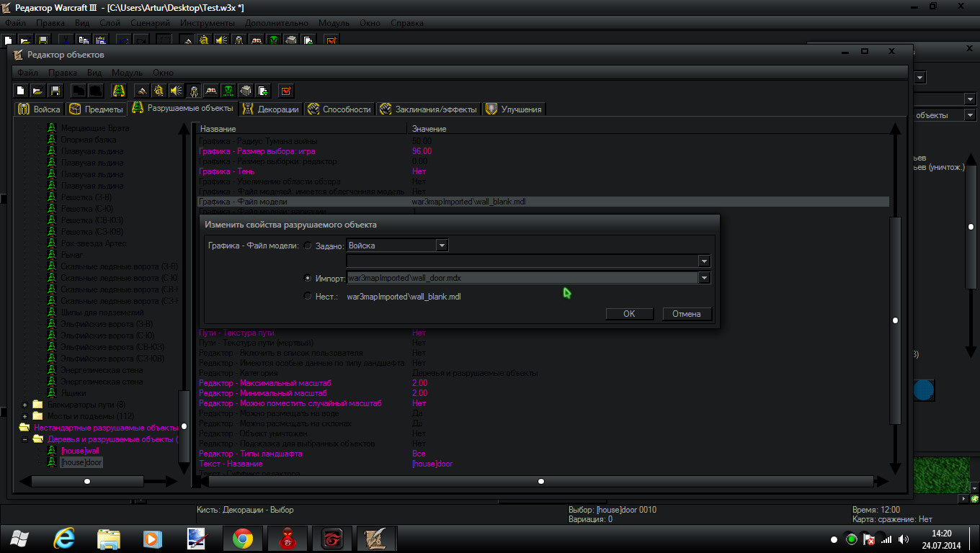Click volume speaker icon in system tray

pyautogui.click(x=902, y=539)
